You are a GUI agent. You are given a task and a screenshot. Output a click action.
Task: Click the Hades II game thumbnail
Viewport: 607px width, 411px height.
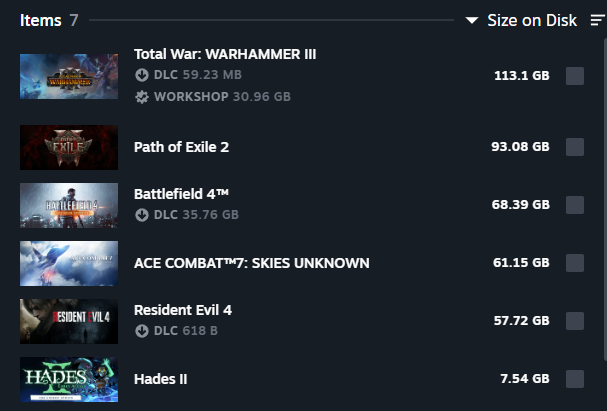[69, 380]
